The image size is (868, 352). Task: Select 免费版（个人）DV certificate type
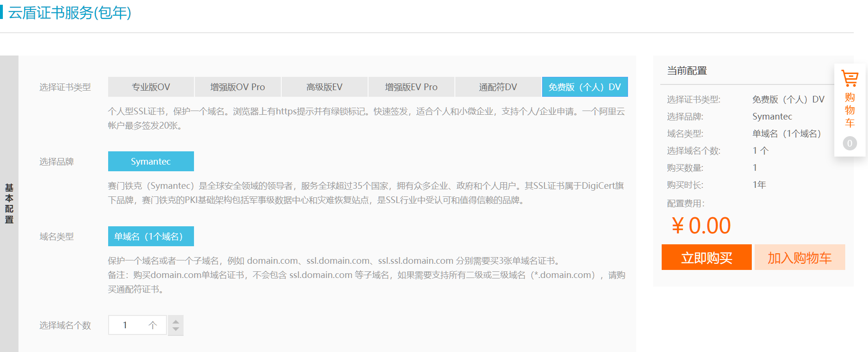[585, 87]
